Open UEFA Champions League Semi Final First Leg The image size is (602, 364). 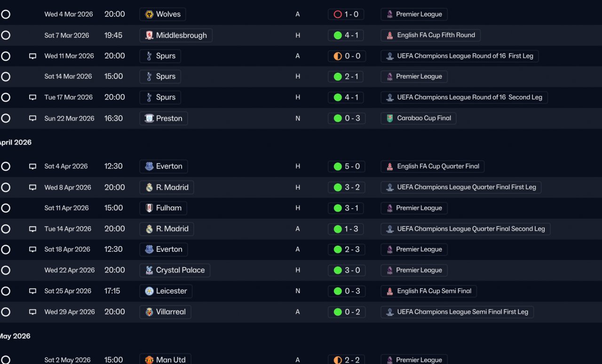tap(457, 312)
